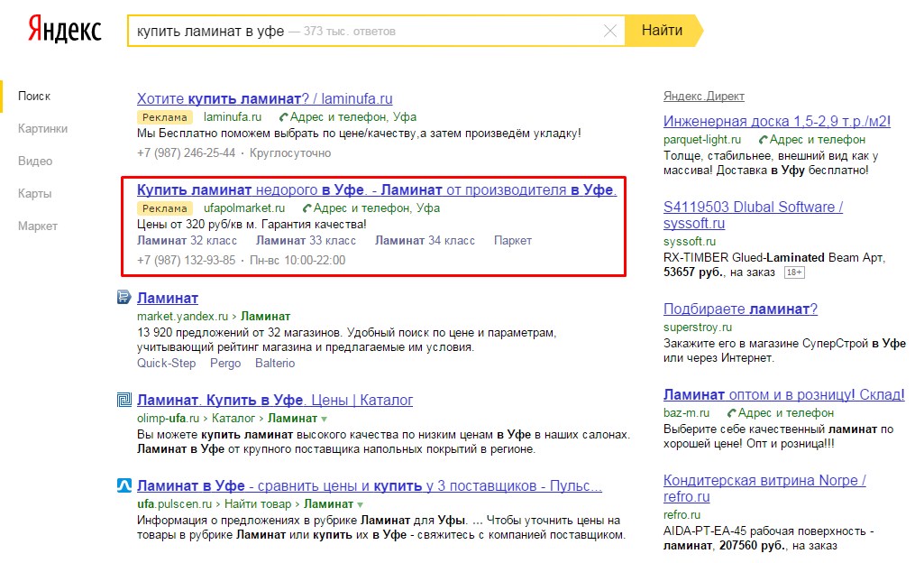Open the Яндекс.Директ header link
Image resolution: width=924 pixels, height=563 pixels.
pos(704,97)
